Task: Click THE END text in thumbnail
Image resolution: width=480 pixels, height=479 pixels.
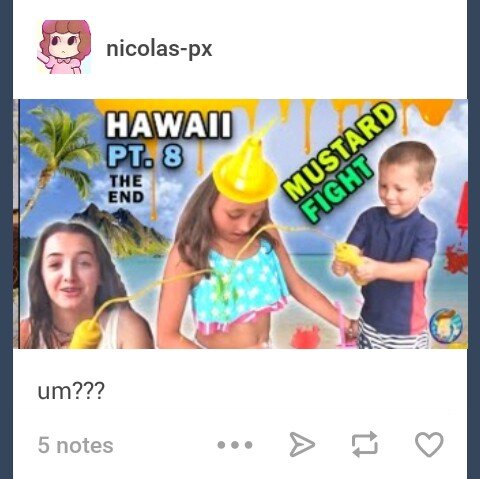Action: [126, 189]
